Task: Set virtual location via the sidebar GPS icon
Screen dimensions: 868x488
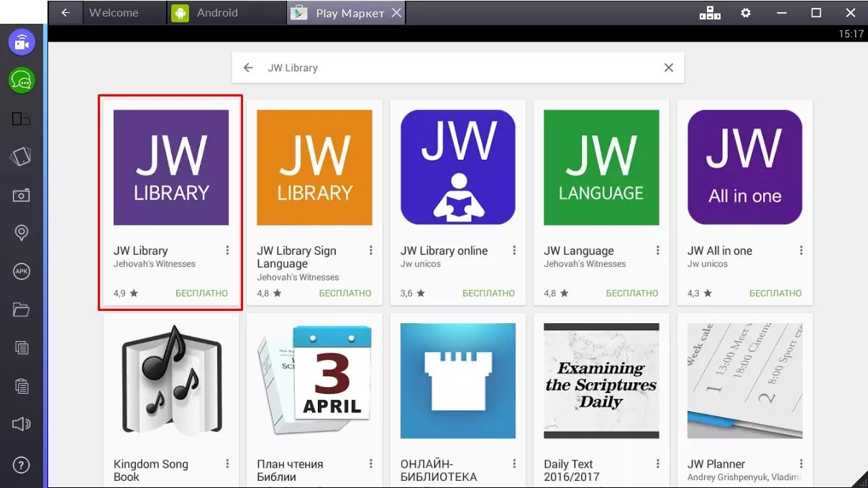Action: coord(21,232)
